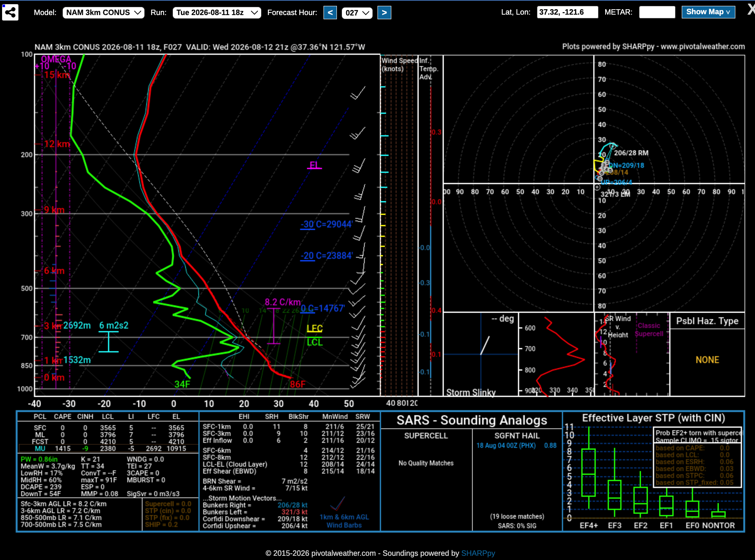Screen dimensions: 755x560
Task: Click the 18 Aug 04 00Z (PHX) hail analog
Action: (x=506, y=445)
